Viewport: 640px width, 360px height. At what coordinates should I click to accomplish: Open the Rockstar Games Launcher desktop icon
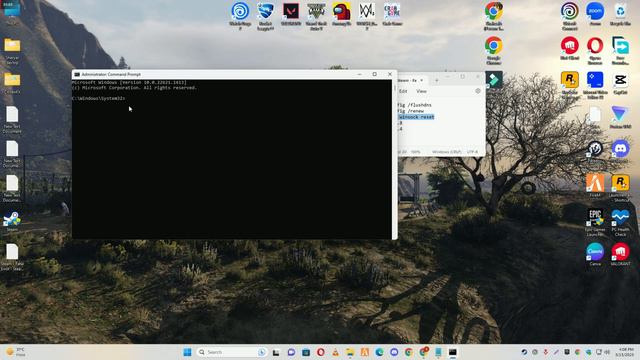569,85
